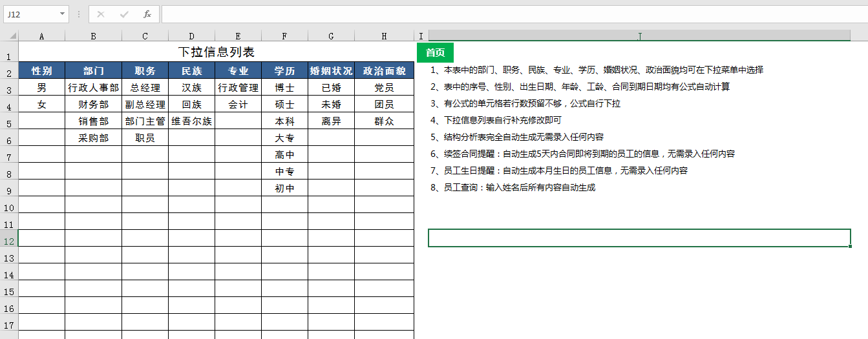Select column G header
Image resolution: width=868 pixels, height=339 pixels.
point(332,36)
